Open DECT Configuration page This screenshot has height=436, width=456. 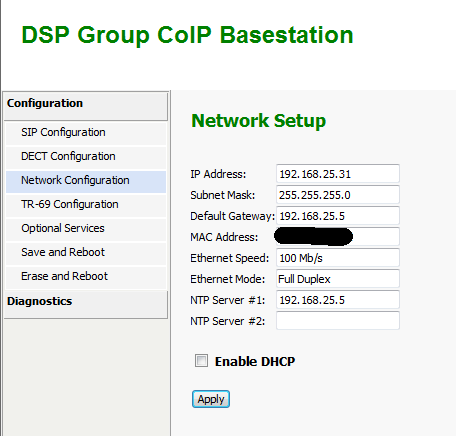coord(86,157)
